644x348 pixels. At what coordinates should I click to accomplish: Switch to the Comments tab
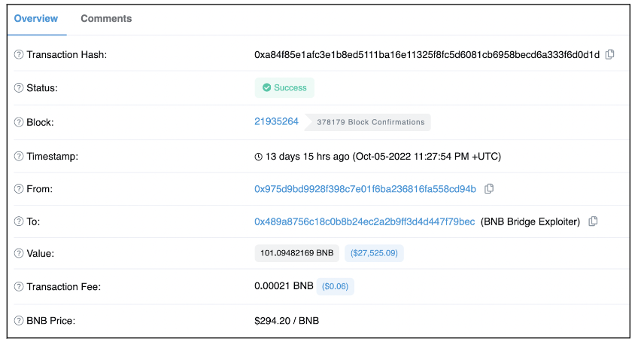[x=106, y=19]
